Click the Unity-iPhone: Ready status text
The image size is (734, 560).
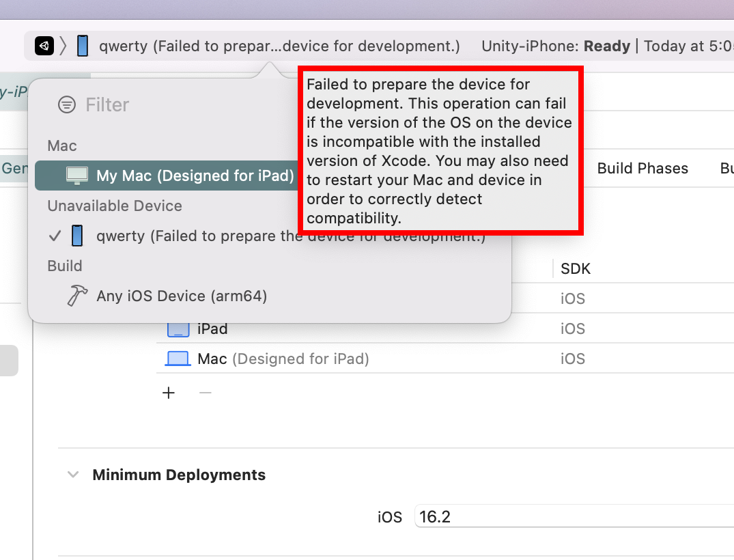click(556, 46)
